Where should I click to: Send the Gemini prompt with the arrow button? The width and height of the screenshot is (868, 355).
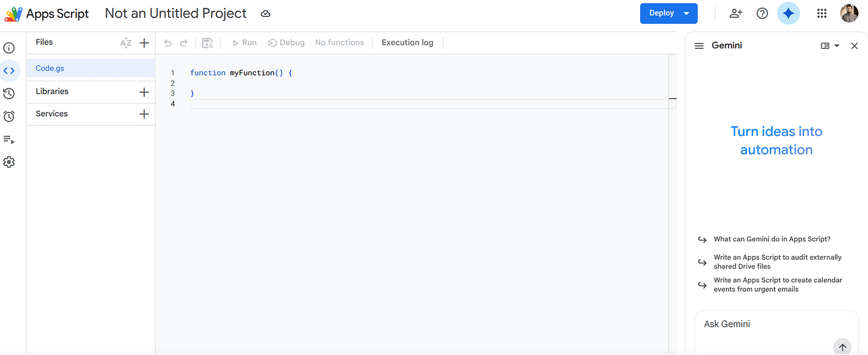(x=842, y=347)
